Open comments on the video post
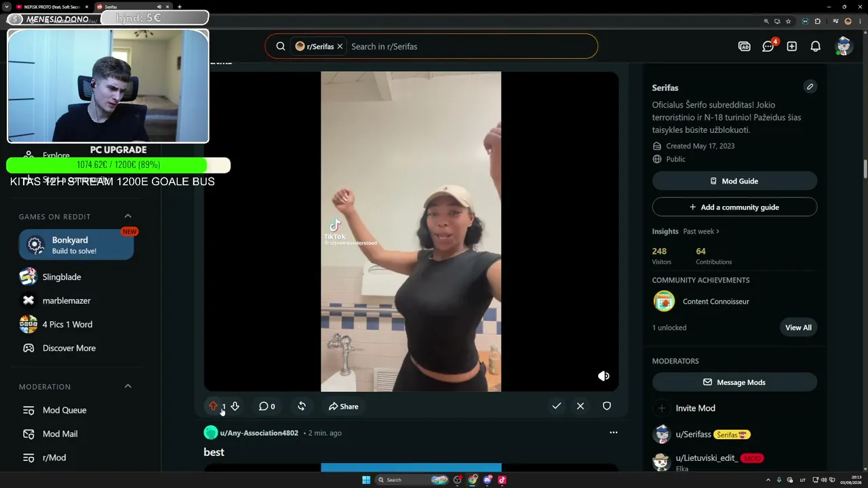Image resolution: width=868 pixels, height=488 pixels. [x=267, y=407]
